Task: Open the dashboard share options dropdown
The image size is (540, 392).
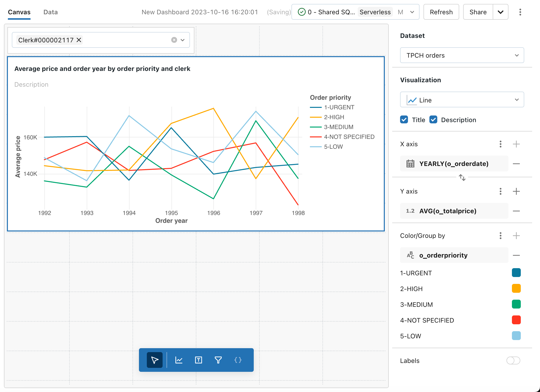Action: click(x=500, y=12)
